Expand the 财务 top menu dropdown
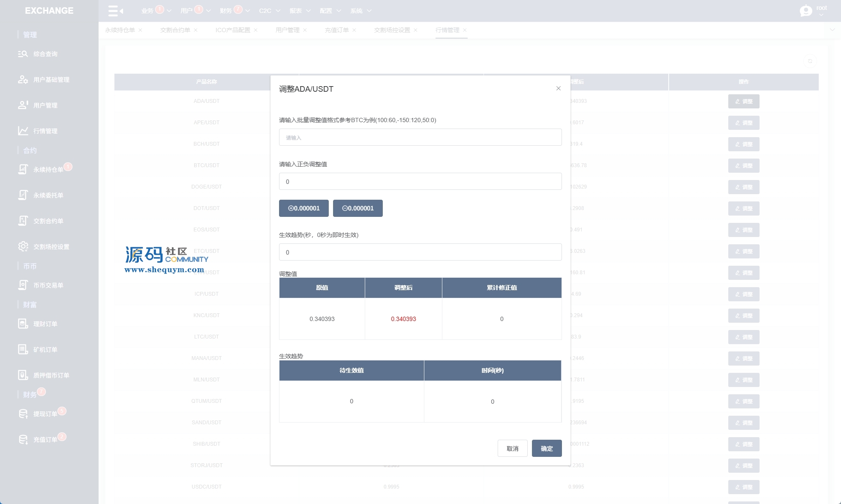Screen dimensions: 841x504 [x=247, y=11]
